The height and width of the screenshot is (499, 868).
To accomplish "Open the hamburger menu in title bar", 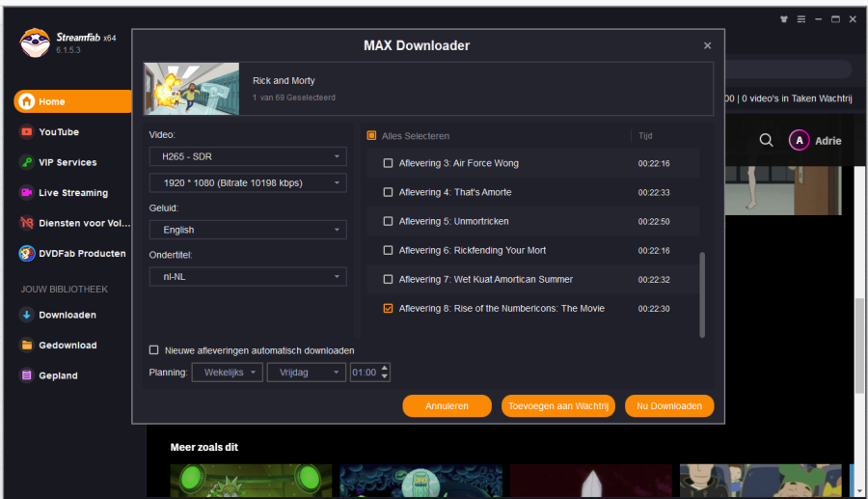I will 801,19.
